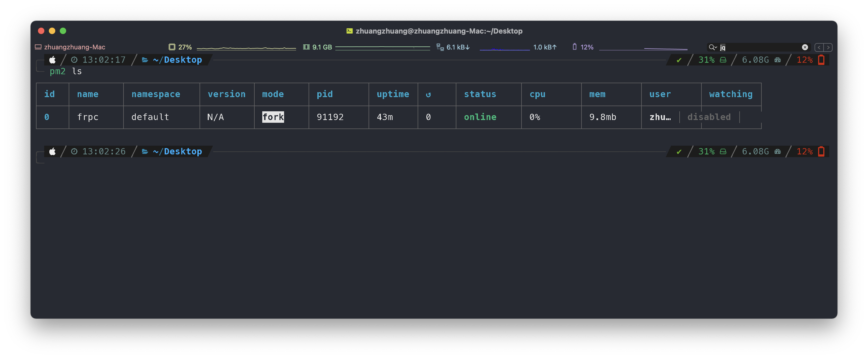Go to previous search result arrow

tap(819, 47)
